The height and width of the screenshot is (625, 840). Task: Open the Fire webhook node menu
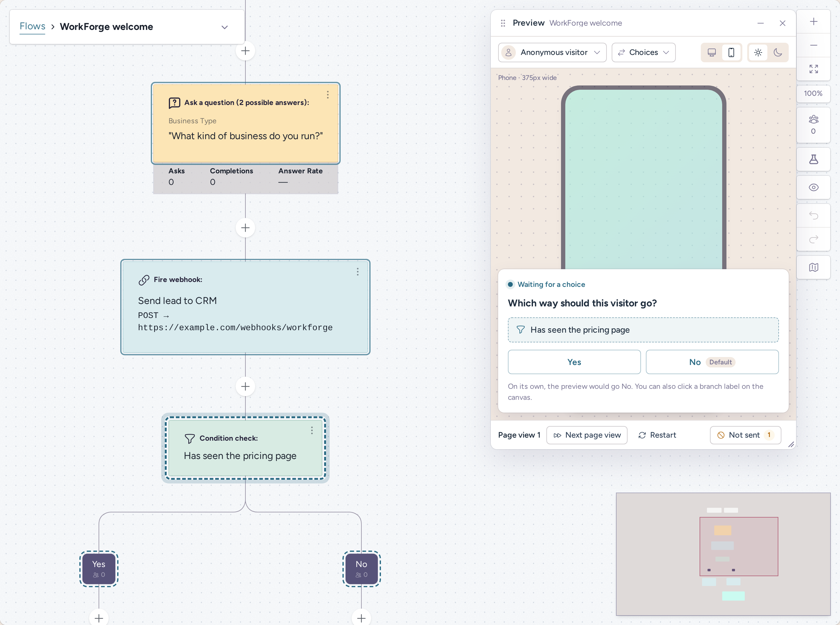357,272
